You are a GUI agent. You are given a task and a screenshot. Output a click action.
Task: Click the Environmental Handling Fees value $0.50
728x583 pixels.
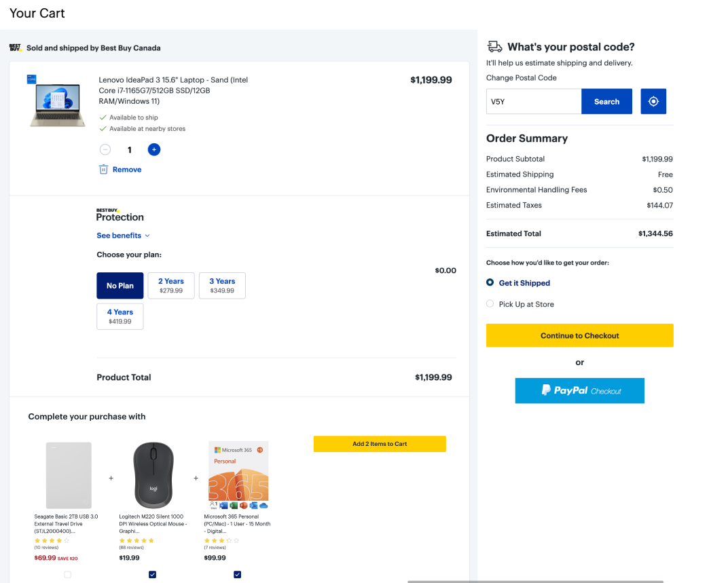663,190
